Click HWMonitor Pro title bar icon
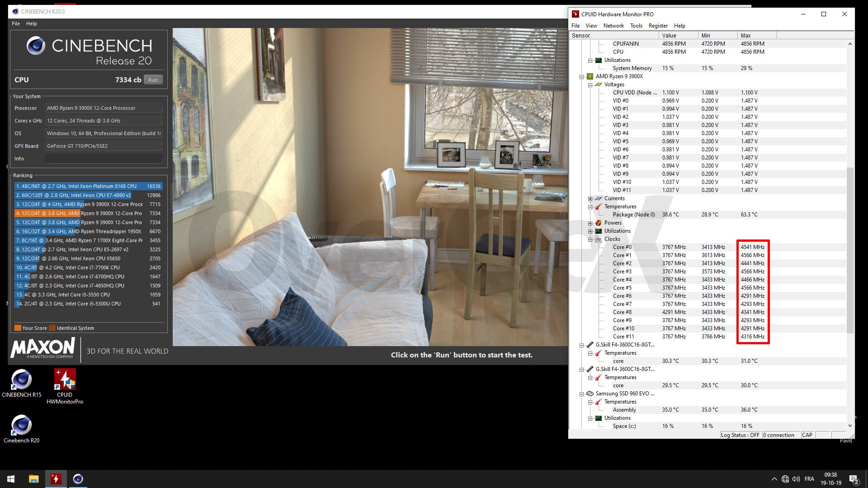The image size is (868, 488). point(576,14)
